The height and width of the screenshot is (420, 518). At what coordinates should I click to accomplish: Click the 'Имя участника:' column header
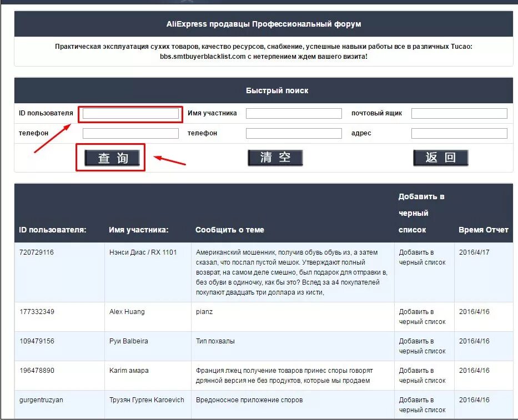[139, 230]
